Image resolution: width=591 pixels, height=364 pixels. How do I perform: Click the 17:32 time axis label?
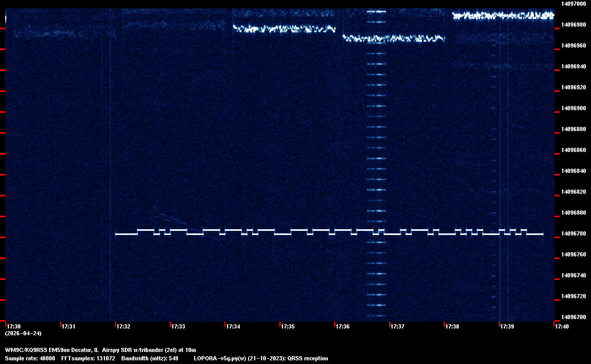(x=124, y=326)
